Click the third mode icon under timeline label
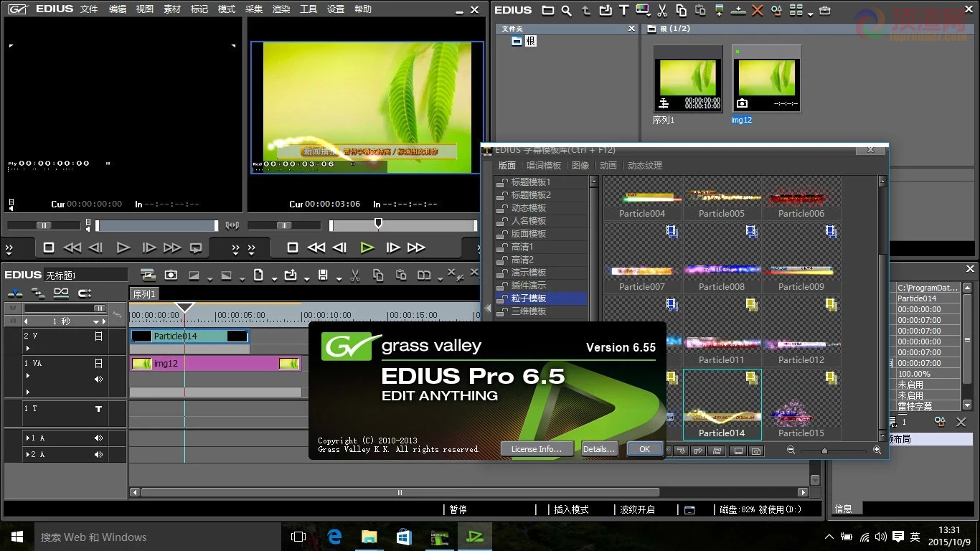 61,293
